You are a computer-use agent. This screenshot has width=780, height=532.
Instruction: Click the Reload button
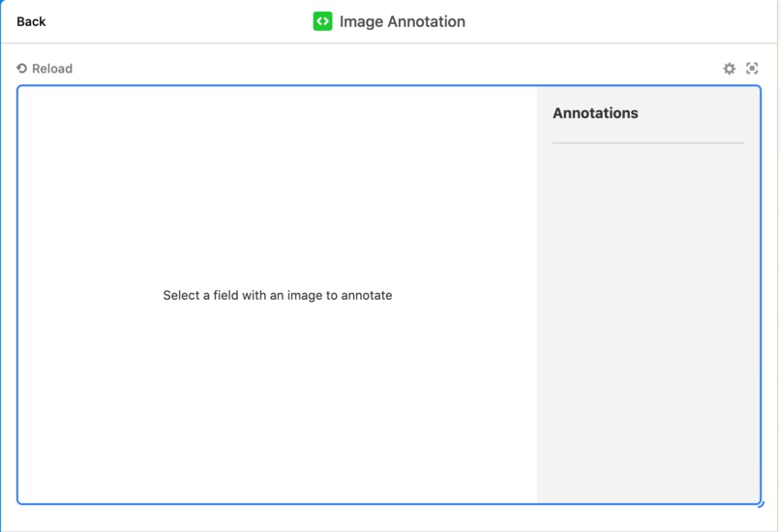[x=45, y=68]
